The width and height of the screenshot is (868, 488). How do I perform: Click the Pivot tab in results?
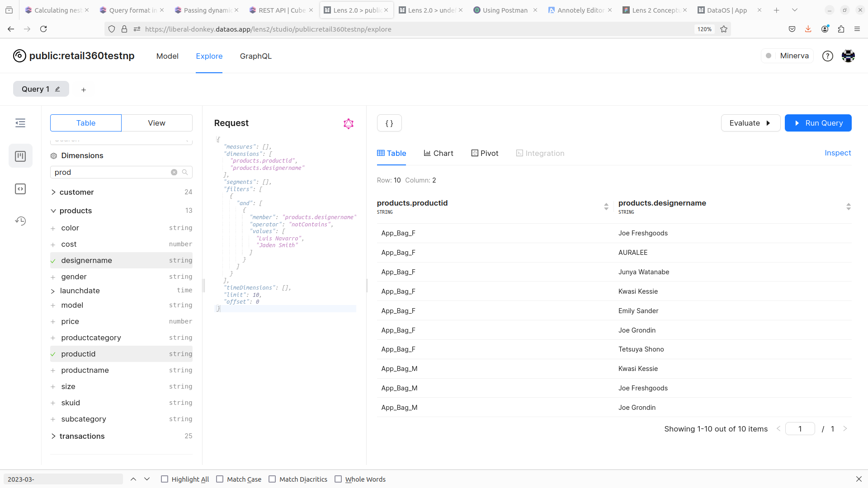tap(484, 153)
